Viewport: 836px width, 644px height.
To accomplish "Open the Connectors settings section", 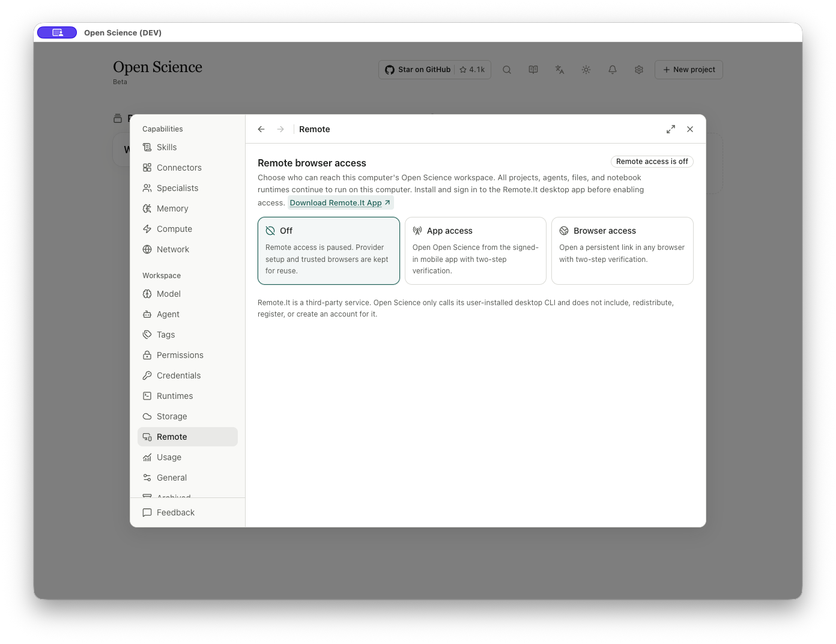I will click(187, 168).
